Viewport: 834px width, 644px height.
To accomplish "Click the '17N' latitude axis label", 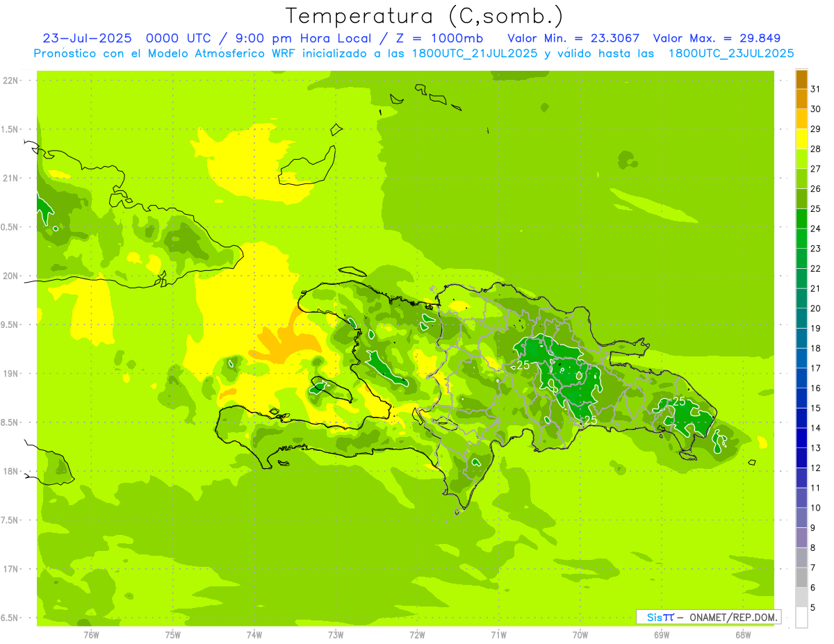I will click(x=11, y=569).
